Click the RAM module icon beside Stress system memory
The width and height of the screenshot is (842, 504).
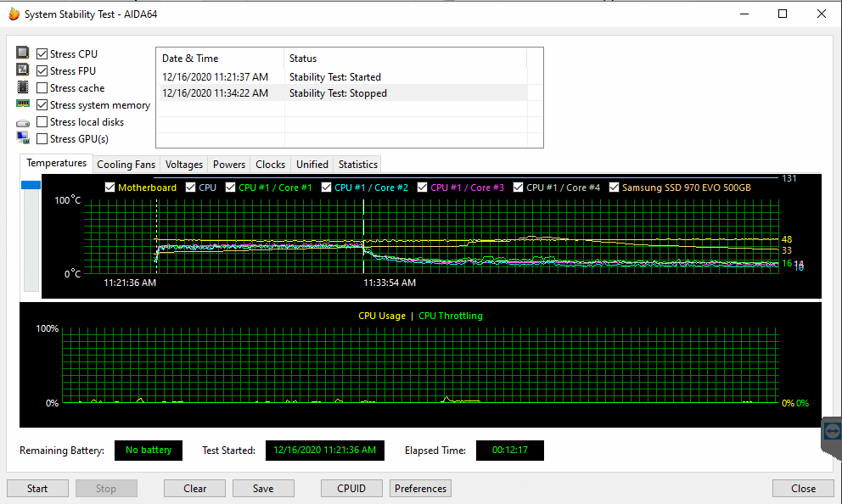tap(23, 104)
